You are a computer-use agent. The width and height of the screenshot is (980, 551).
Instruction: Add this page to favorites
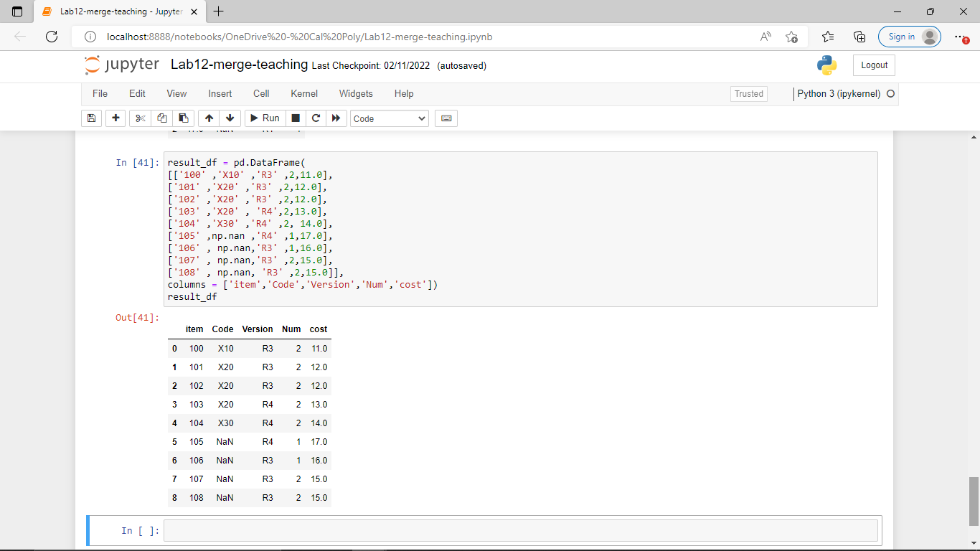pos(791,37)
